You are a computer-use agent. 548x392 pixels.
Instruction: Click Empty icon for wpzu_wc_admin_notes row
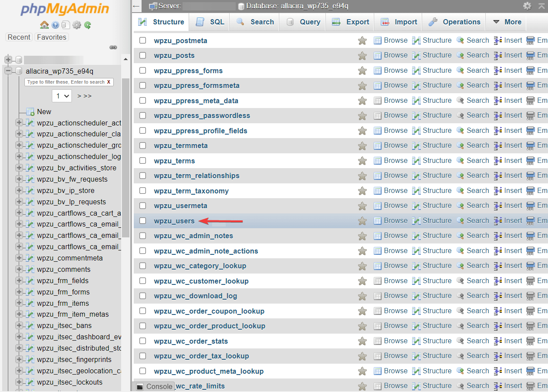[x=531, y=236]
